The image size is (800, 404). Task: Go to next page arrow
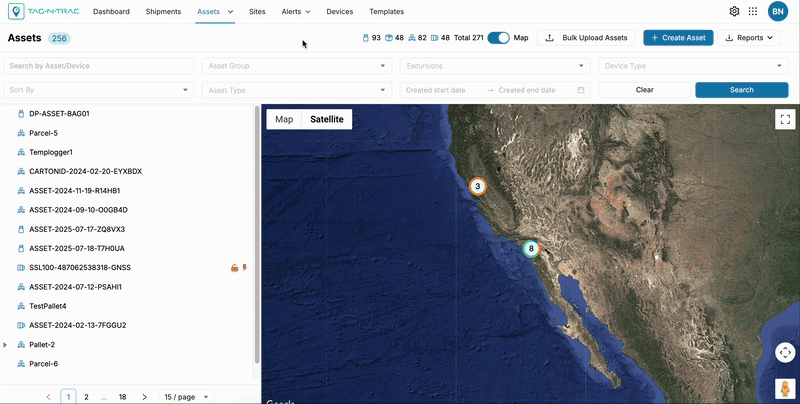pyautogui.click(x=144, y=397)
